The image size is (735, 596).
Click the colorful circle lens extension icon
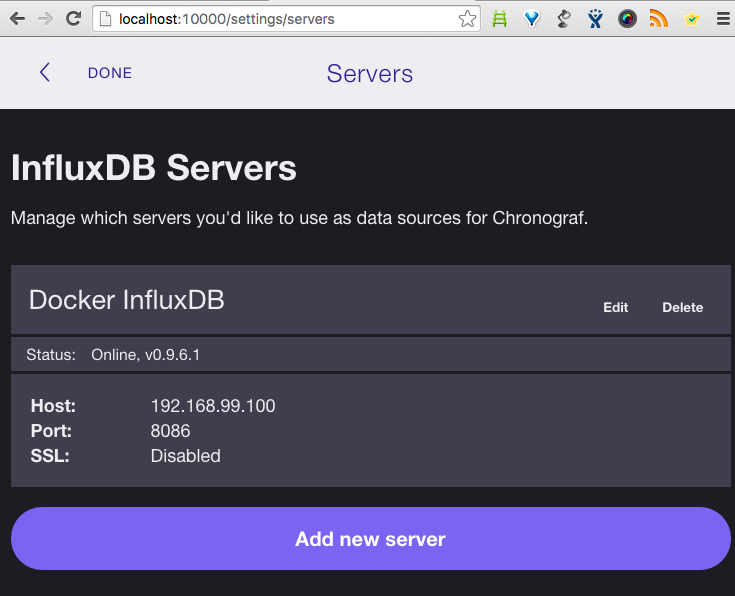pos(627,19)
